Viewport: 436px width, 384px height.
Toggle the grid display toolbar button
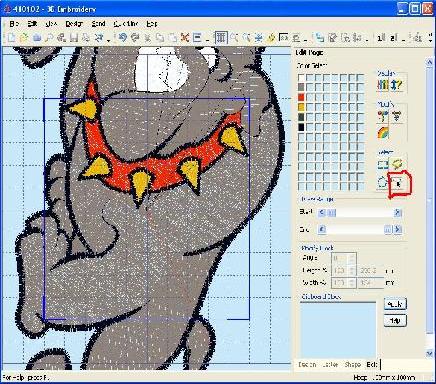pyautogui.click(x=221, y=38)
